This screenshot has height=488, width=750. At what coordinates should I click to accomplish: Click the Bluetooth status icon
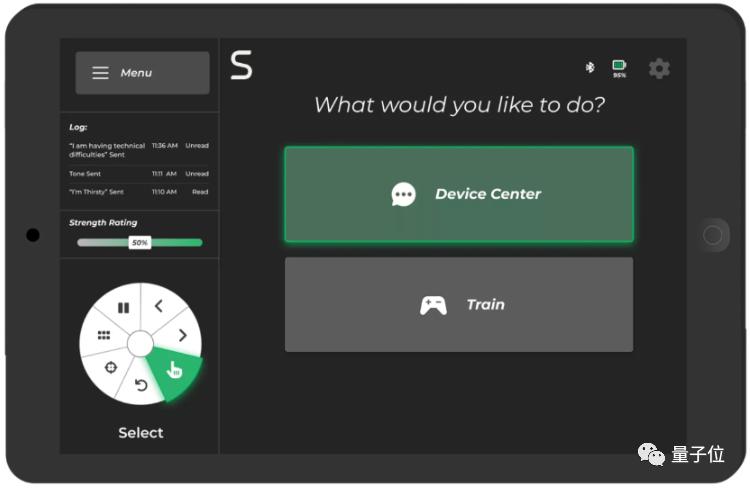click(590, 67)
